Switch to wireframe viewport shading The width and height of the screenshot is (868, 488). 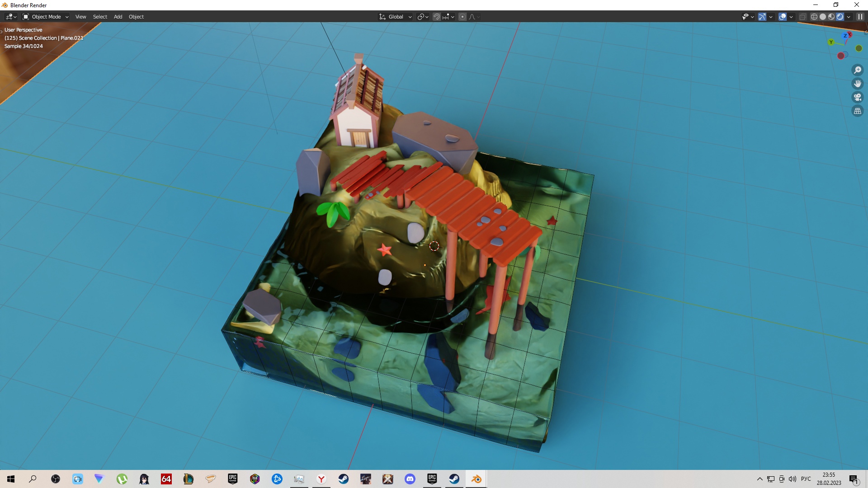[x=814, y=17]
